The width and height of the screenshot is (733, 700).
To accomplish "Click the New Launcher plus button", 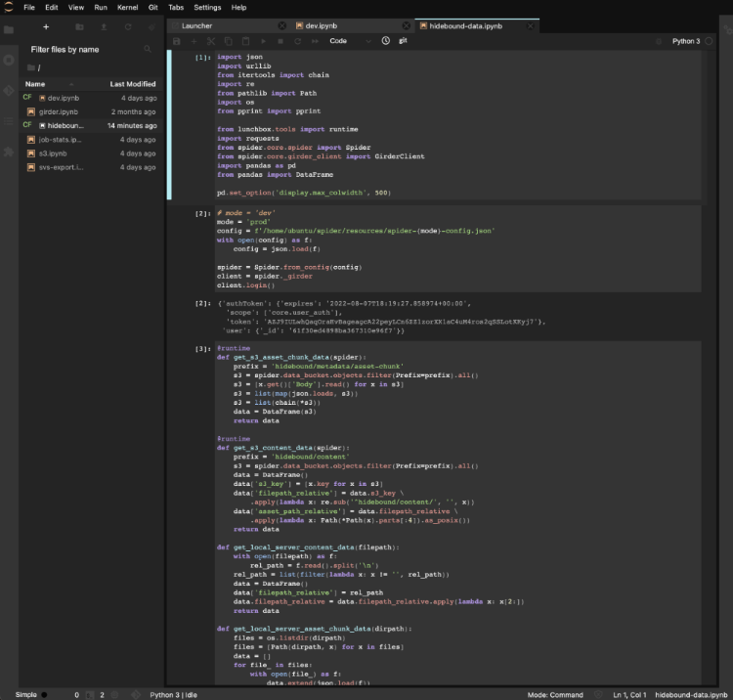I will pos(46,27).
